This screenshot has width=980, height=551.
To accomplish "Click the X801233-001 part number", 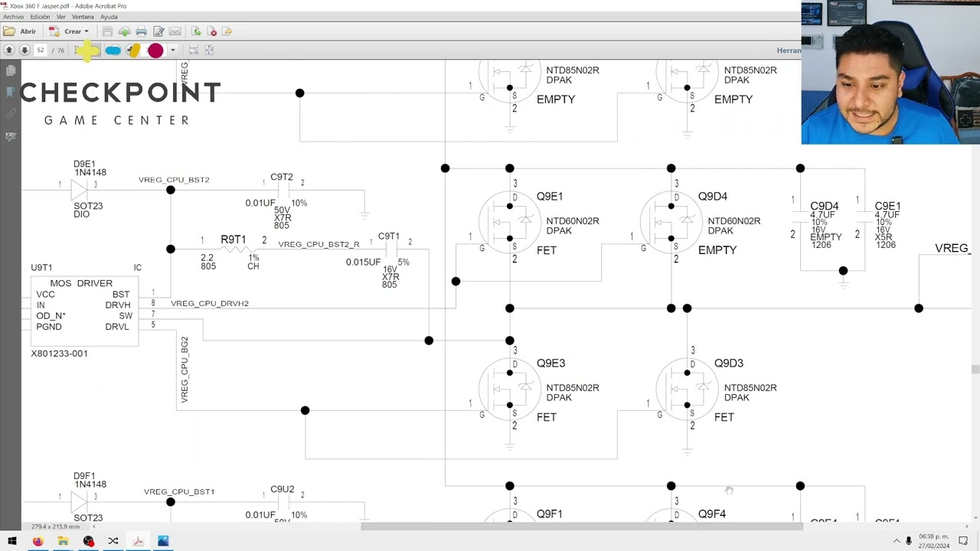I will pyautogui.click(x=59, y=354).
